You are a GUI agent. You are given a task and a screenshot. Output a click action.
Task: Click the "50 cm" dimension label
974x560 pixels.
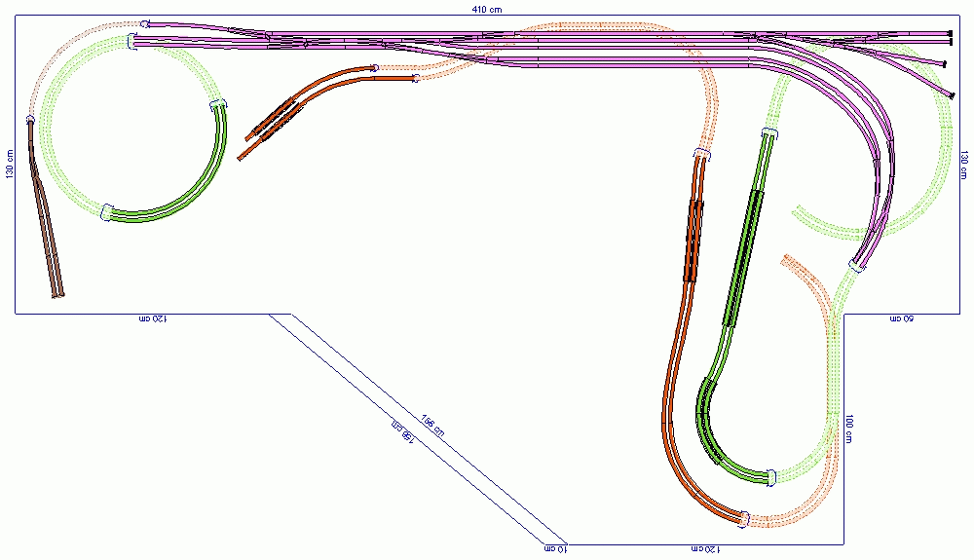coord(902,318)
